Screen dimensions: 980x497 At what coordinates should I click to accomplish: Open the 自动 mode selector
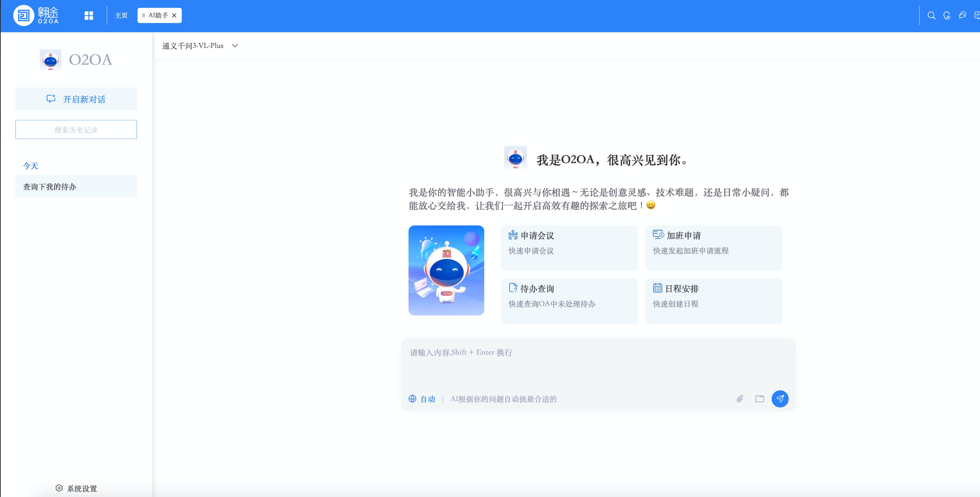[x=422, y=399]
